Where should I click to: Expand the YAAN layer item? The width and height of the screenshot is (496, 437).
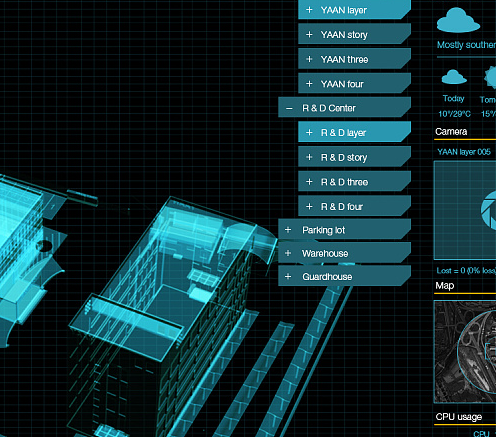click(354, 10)
